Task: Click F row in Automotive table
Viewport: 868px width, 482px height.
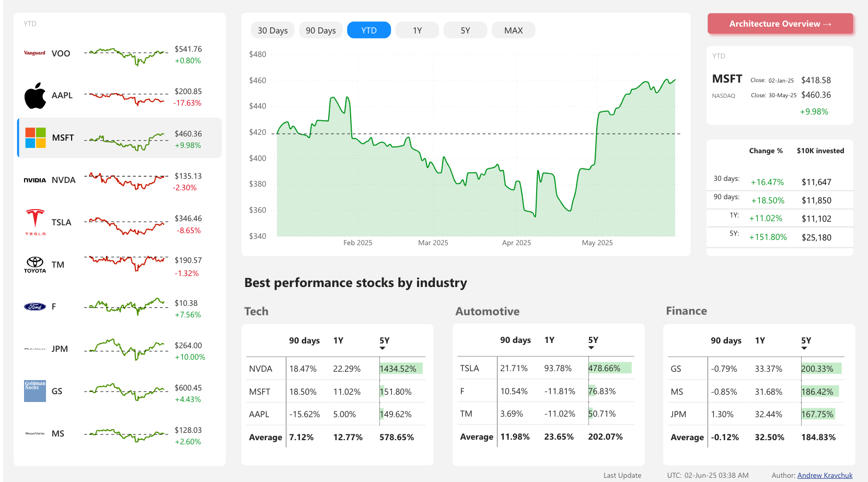Action: 546,391
